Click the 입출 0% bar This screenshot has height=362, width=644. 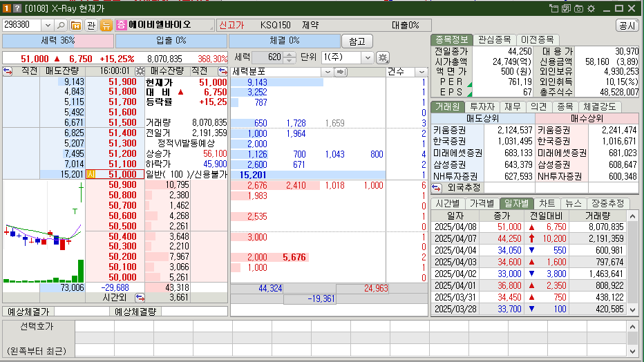point(171,41)
